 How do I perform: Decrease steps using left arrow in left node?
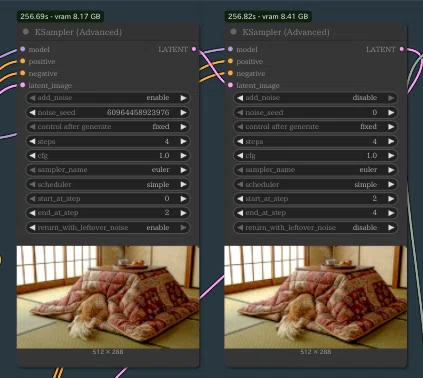click(x=32, y=141)
